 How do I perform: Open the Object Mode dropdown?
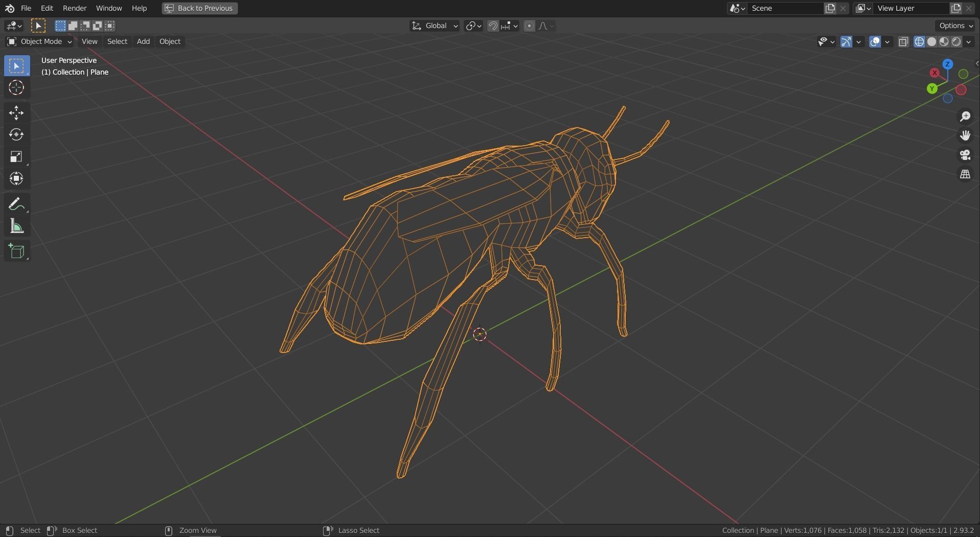click(x=39, y=41)
